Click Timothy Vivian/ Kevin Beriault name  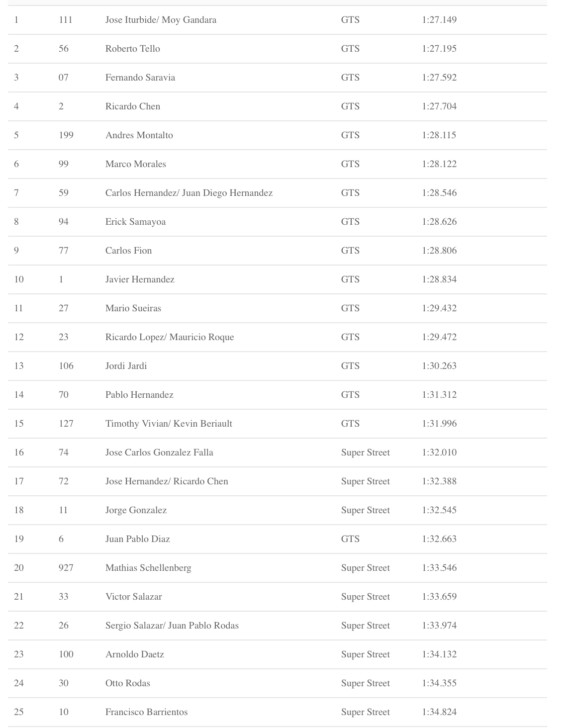pyautogui.click(x=169, y=424)
